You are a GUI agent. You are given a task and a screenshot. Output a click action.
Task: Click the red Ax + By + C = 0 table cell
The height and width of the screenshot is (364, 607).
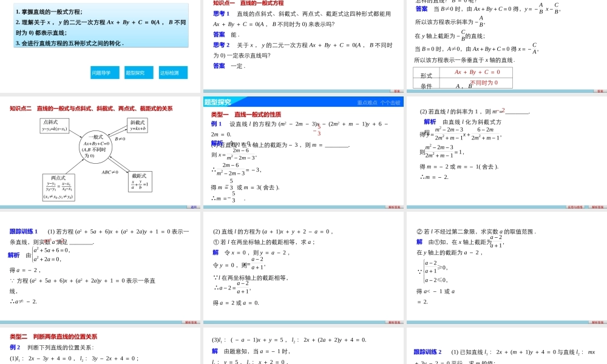click(x=477, y=72)
